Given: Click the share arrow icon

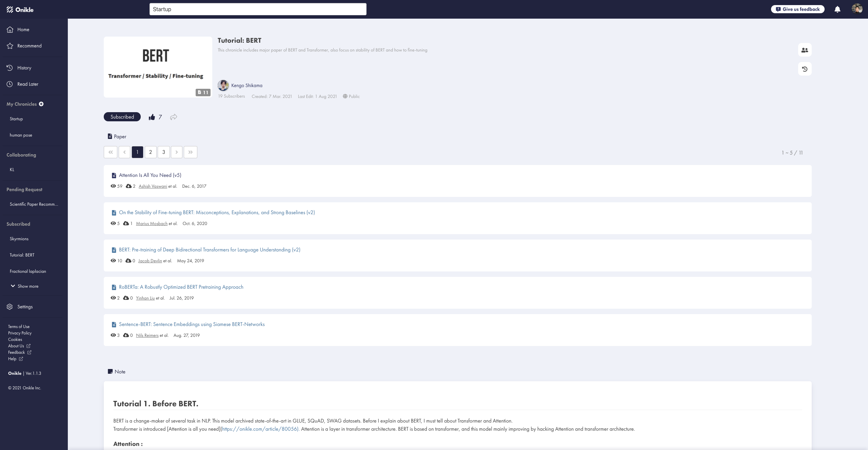Looking at the screenshot, I should coord(174,117).
